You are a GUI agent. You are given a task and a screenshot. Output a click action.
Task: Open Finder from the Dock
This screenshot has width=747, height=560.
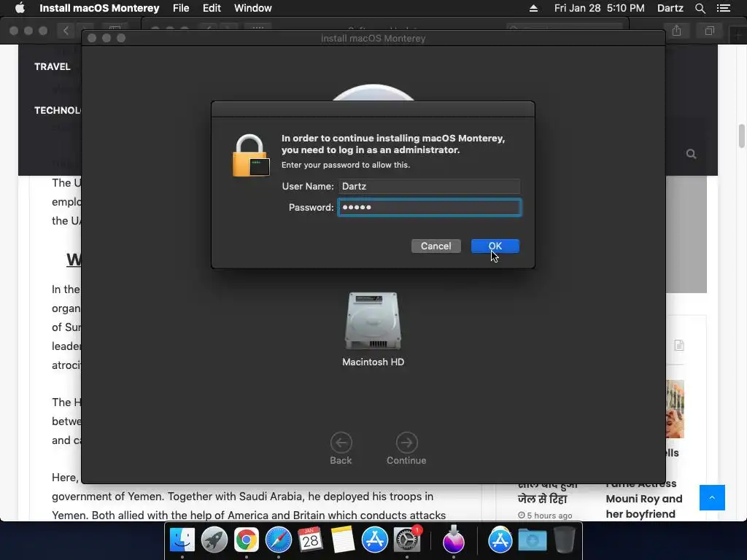182,540
